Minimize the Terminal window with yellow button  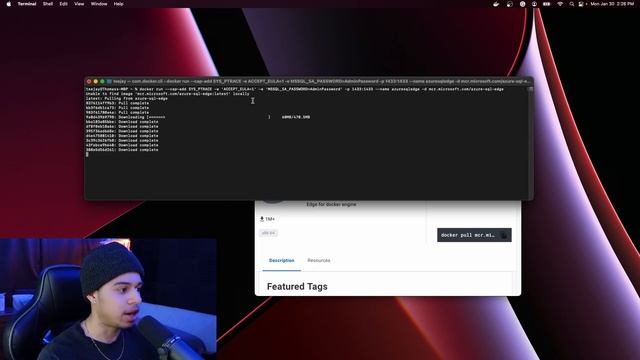tap(96, 82)
